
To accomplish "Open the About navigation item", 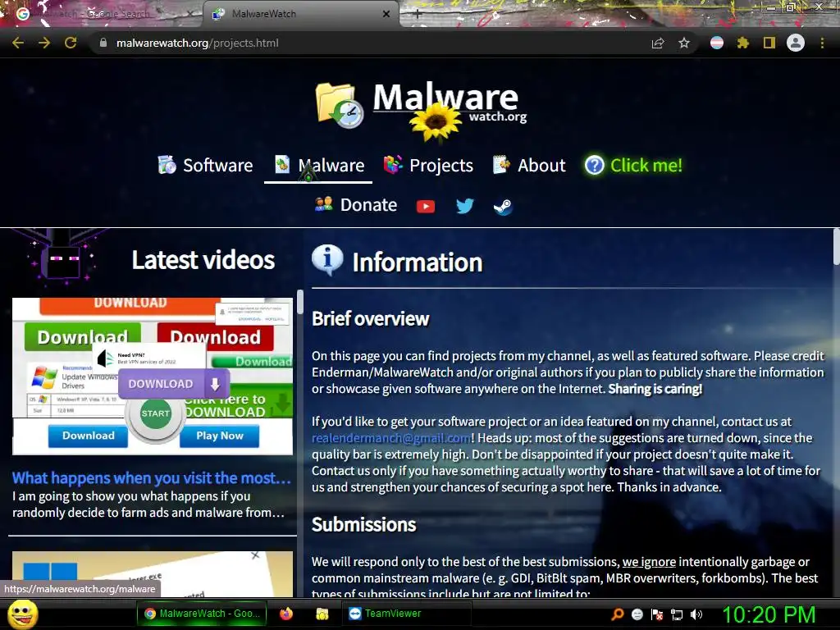I will pyautogui.click(x=529, y=165).
